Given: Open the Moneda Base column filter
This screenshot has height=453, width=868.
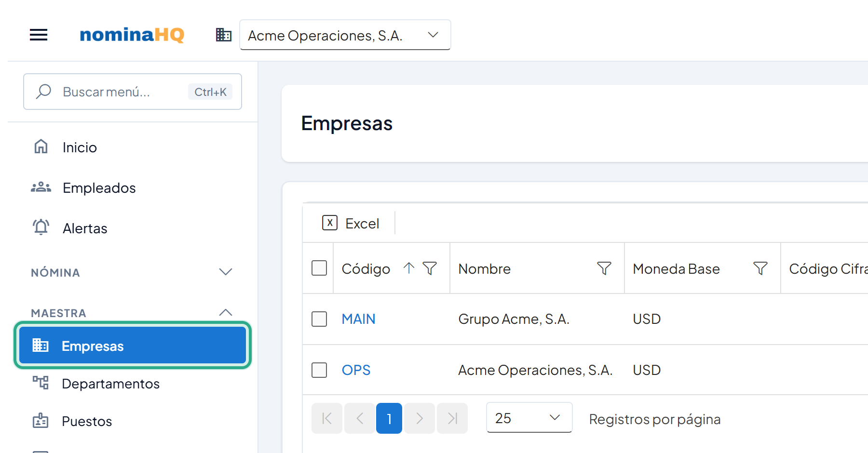Looking at the screenshot, I should point(760,268).
